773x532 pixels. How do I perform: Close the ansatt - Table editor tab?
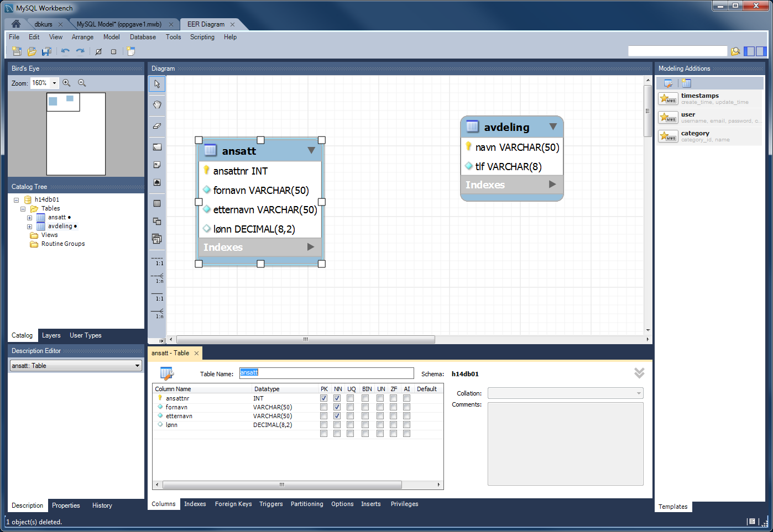point(196,354)
